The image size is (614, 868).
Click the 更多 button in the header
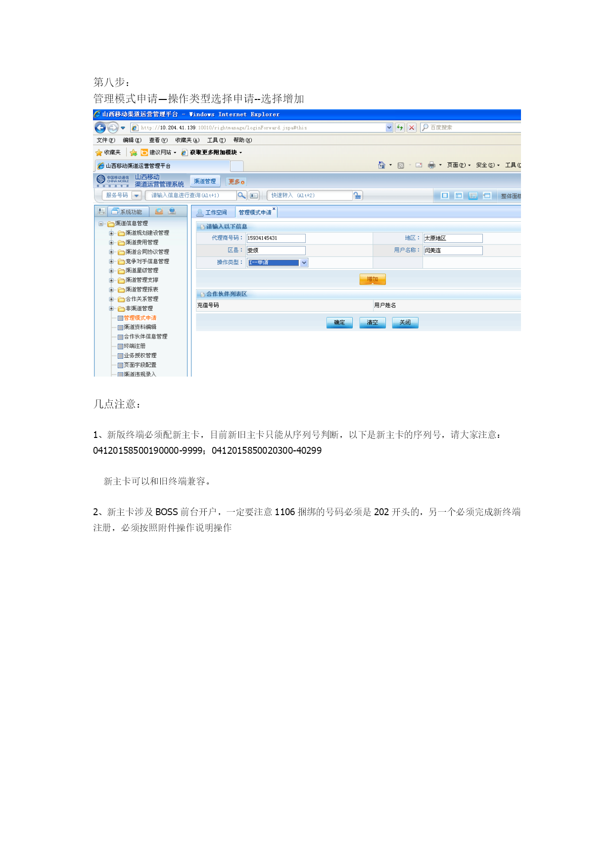236,182
